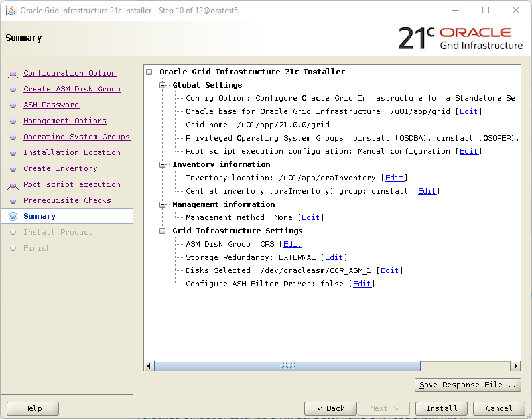Click the horizontal scrollbar right arrow
The height and width of the screenshot is (419, 532).
pyautogui.click(x=515, y=366)
